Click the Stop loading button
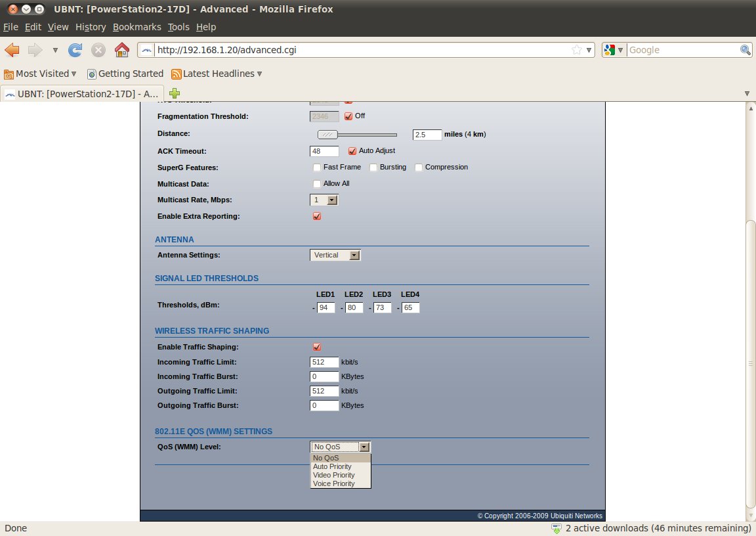Screen dimensions: 756x536 click(98, 50)
